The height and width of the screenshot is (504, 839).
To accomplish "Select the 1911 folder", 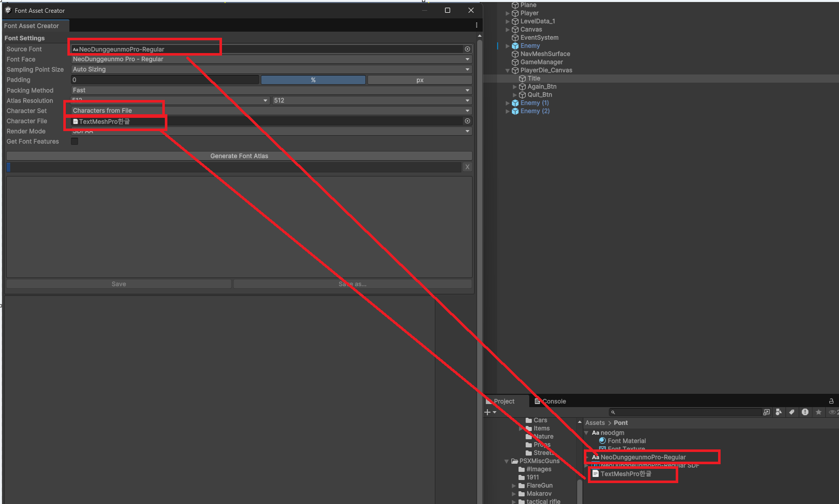I will (x=532, y=477).
